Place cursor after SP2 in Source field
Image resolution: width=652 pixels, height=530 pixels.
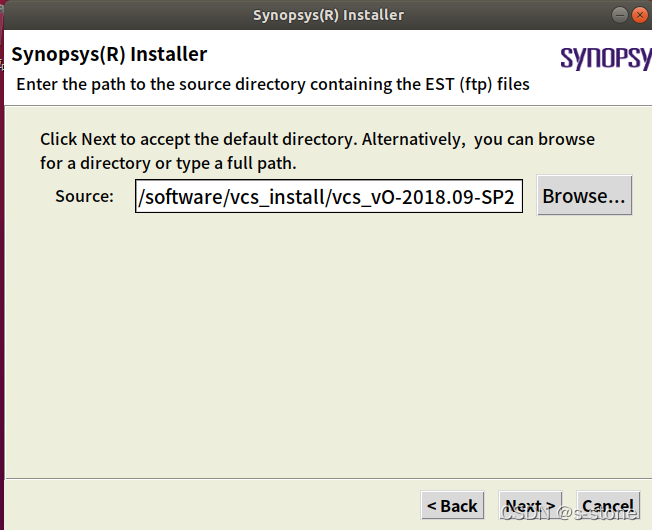pos(516,197)
